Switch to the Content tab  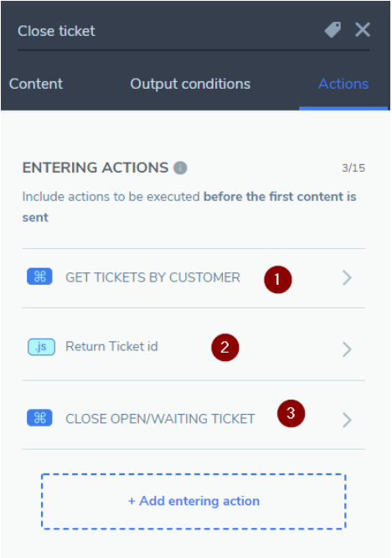click(36, 84)
